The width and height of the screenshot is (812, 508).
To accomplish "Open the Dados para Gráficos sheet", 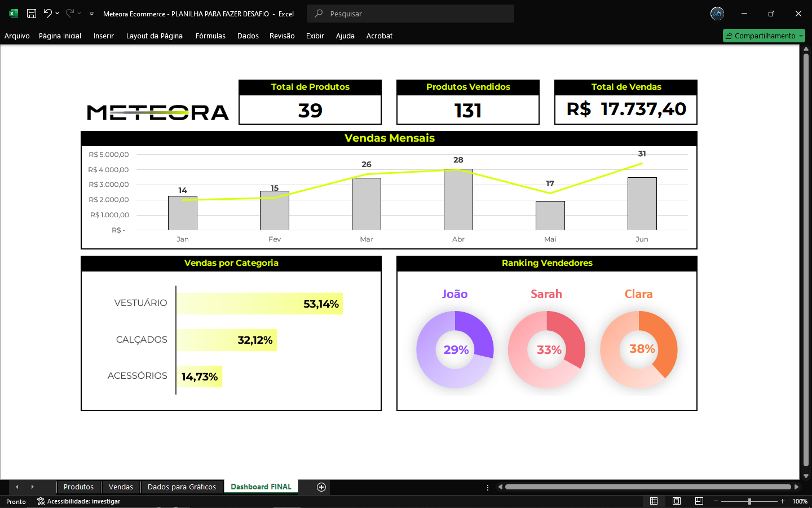I will (x=182, y=487).
